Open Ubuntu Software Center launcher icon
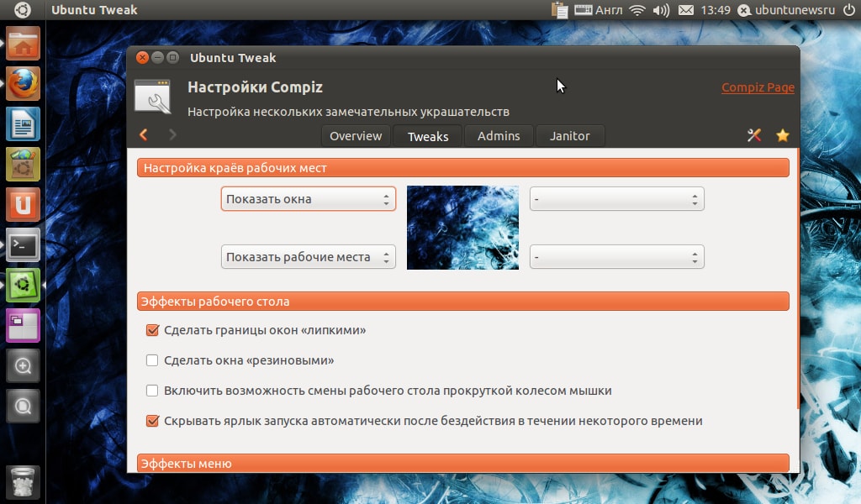The height and width of the screenshot is (504, 861). [x=23, y=164]
